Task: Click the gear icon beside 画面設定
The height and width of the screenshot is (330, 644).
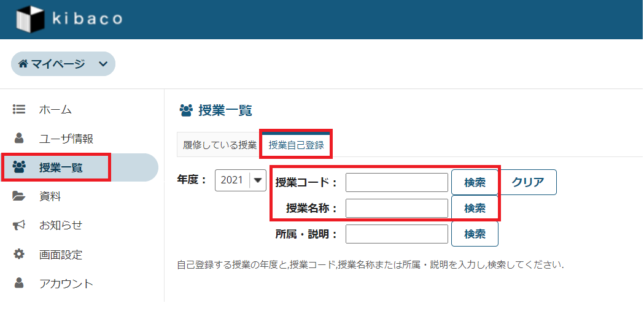Action: pos(19,254)
